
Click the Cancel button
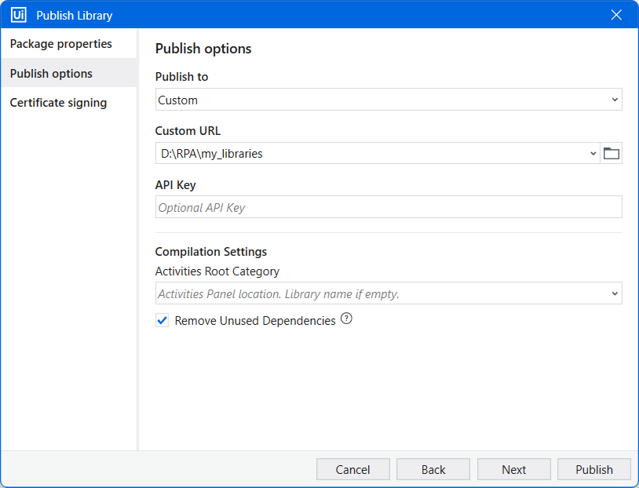353,469
